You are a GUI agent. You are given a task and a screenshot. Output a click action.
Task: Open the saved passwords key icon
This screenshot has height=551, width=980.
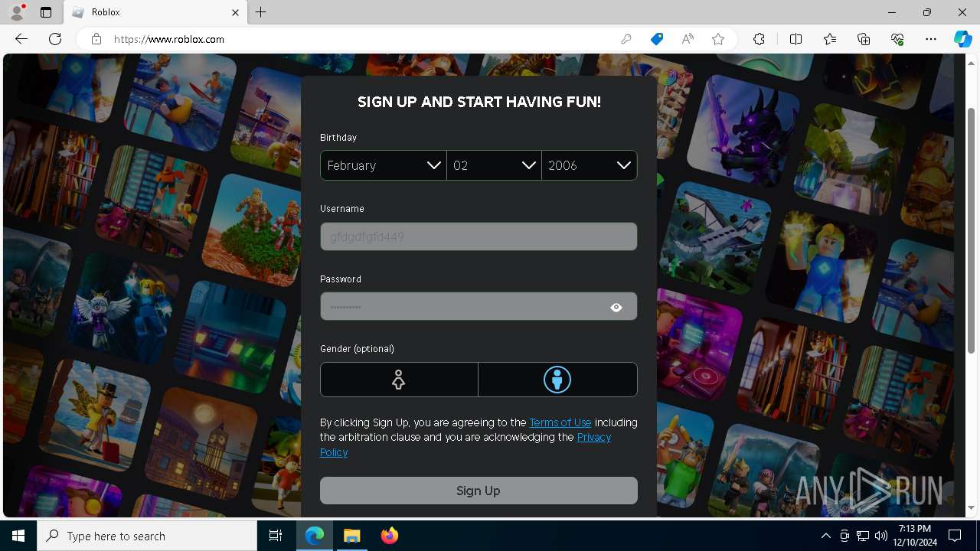pyautogui.click(x=626, y=39)
